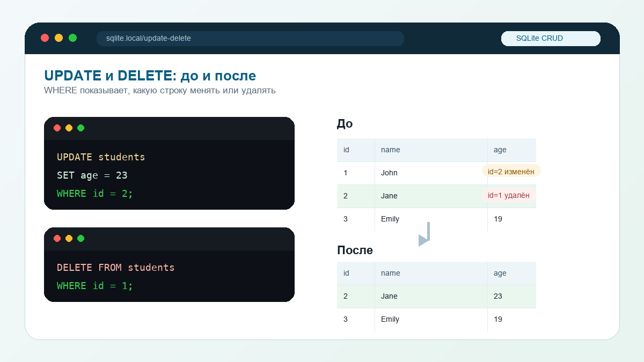Screen dimensions: 644x362
Task: Click the 'name' header in После table
Action: [431, 274]
